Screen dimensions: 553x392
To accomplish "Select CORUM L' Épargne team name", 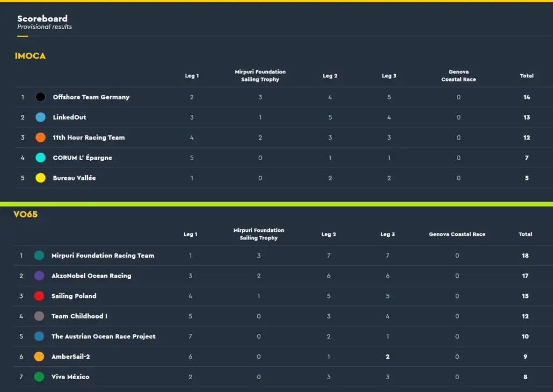I will coord(83,157).
